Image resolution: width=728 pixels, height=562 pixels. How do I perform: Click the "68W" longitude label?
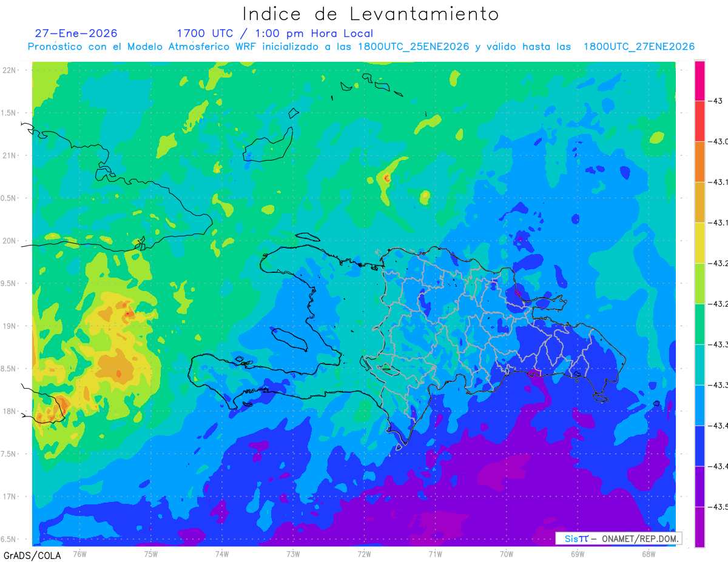click(649, 554)
